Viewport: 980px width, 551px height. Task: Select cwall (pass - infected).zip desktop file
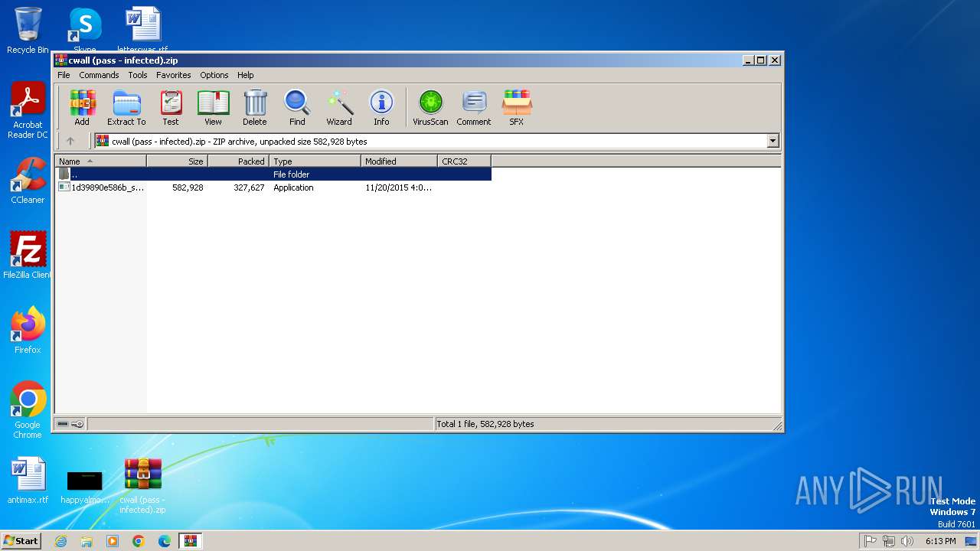point(142,485)
